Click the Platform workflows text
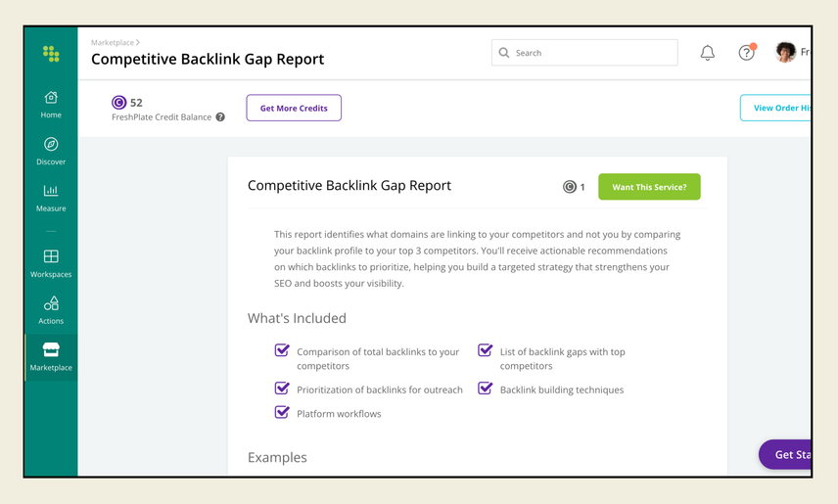 click(339, 414)
